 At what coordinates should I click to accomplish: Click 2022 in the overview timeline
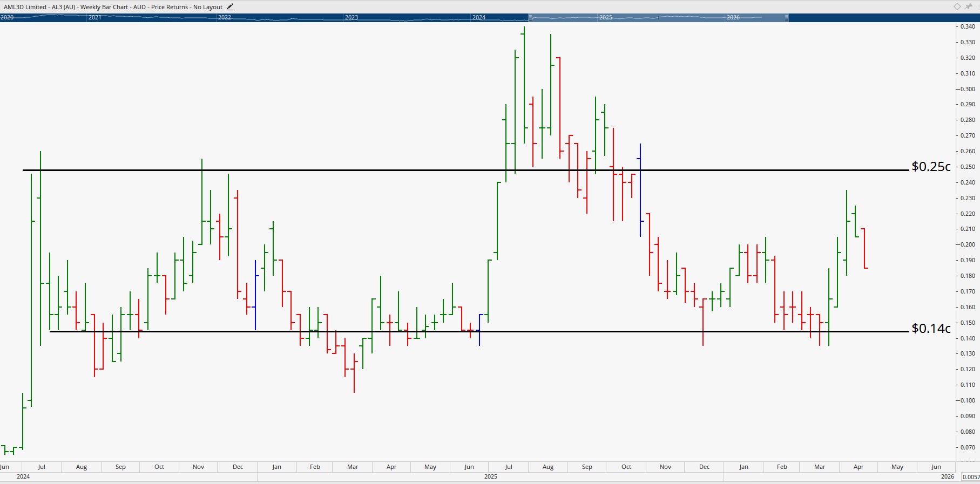pos(225,17)
